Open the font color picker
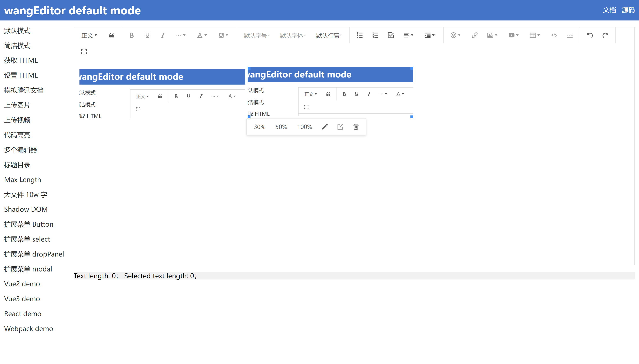 (202, 35)
